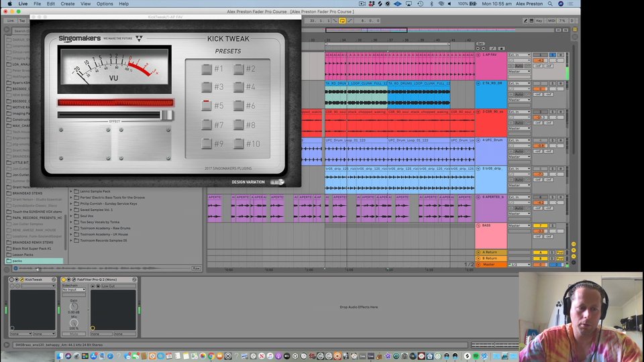Open the Live application menu
Screen dimensions: 644x362
(x=23, y=4)
